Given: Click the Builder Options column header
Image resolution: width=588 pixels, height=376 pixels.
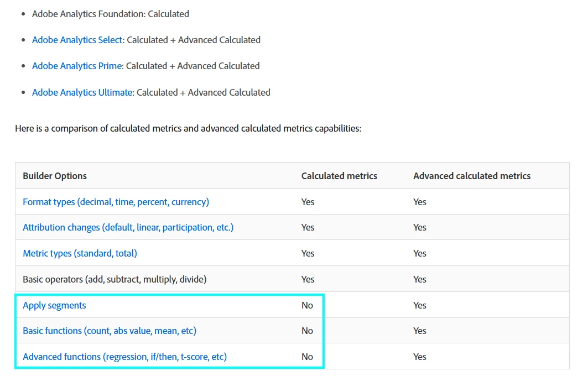Looking at the screenshot, I should pos(55,176).
